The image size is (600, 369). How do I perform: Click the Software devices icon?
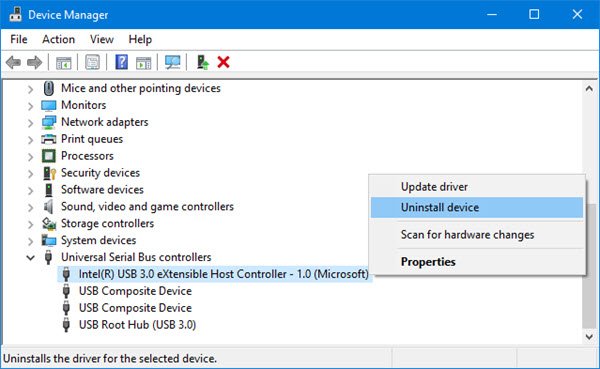(x=49, y=190)
